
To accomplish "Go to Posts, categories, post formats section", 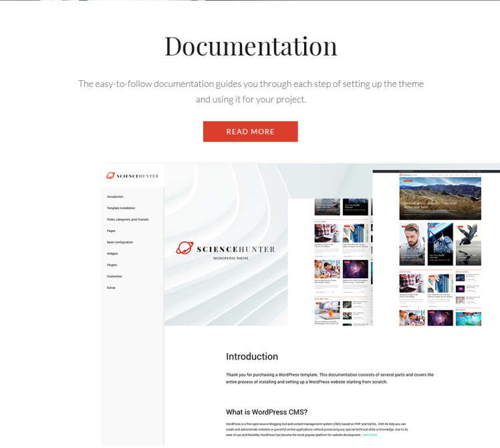I will point(128,219).
